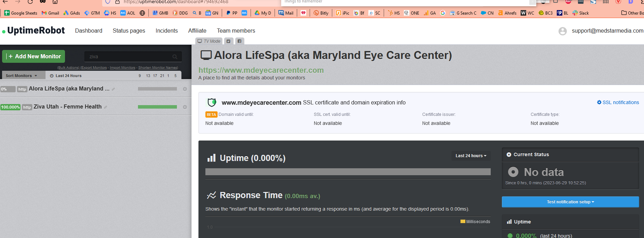644x238 pixels.
Task: Go to the Status pages menu
Action: pos(129,31)
